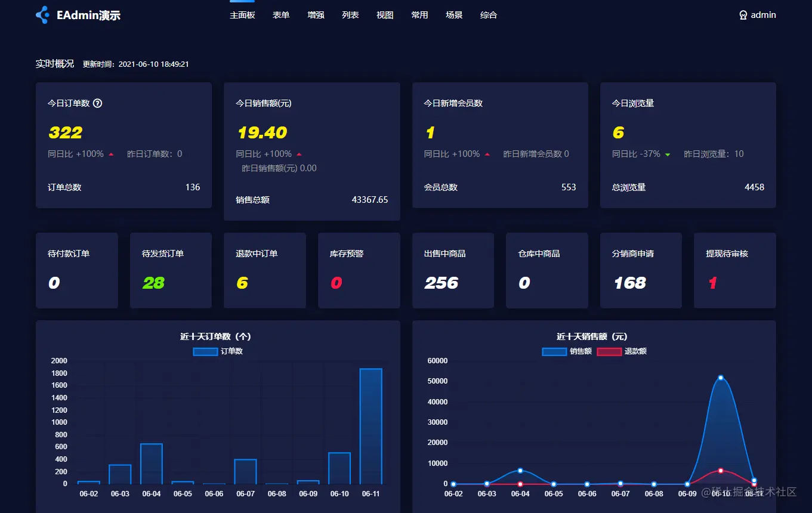Open the 增强 menu
812x513 pixels.
[316, 15]
